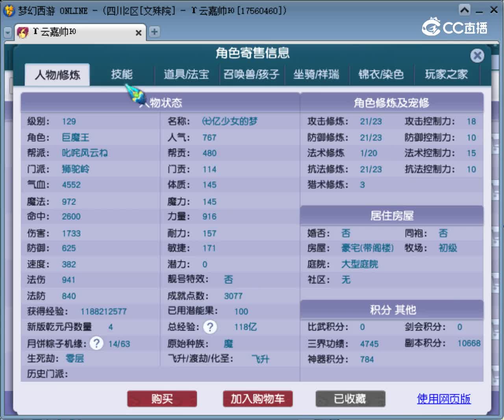
Task: Click the 生死劫 value 零层
Action: 75,359
